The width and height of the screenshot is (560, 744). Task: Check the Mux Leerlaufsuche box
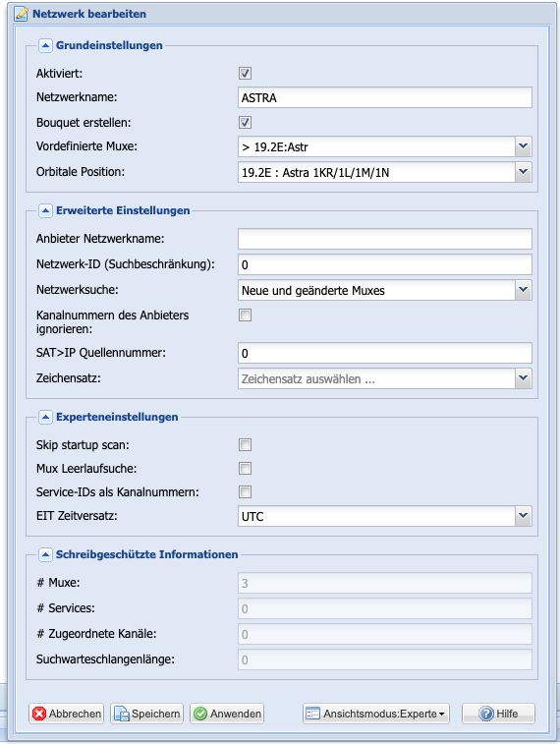pyautogui.click(x=246, y=469)
